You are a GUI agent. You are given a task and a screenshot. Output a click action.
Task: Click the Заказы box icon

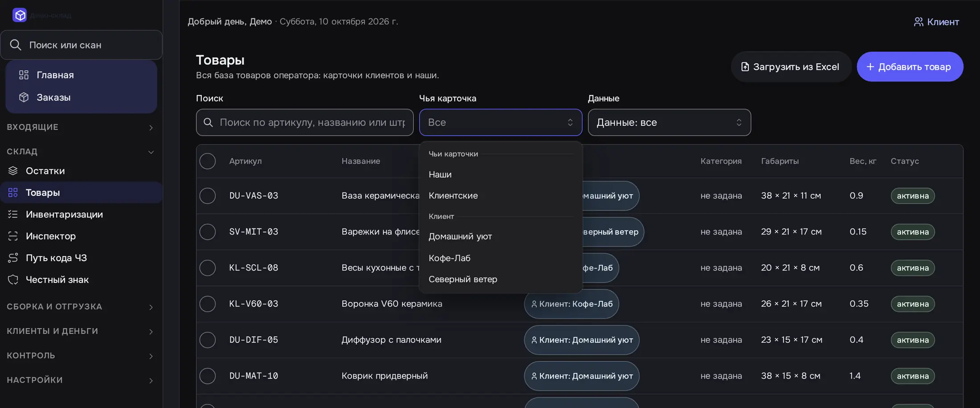(24, 97)
